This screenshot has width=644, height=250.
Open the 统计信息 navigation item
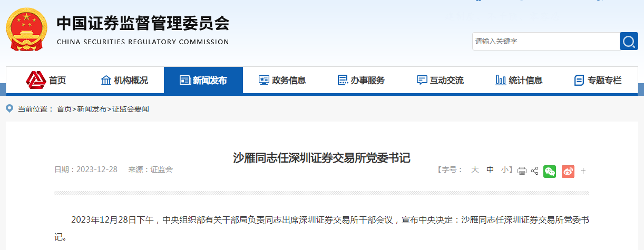pyautogui.click(x=519, y=81)
